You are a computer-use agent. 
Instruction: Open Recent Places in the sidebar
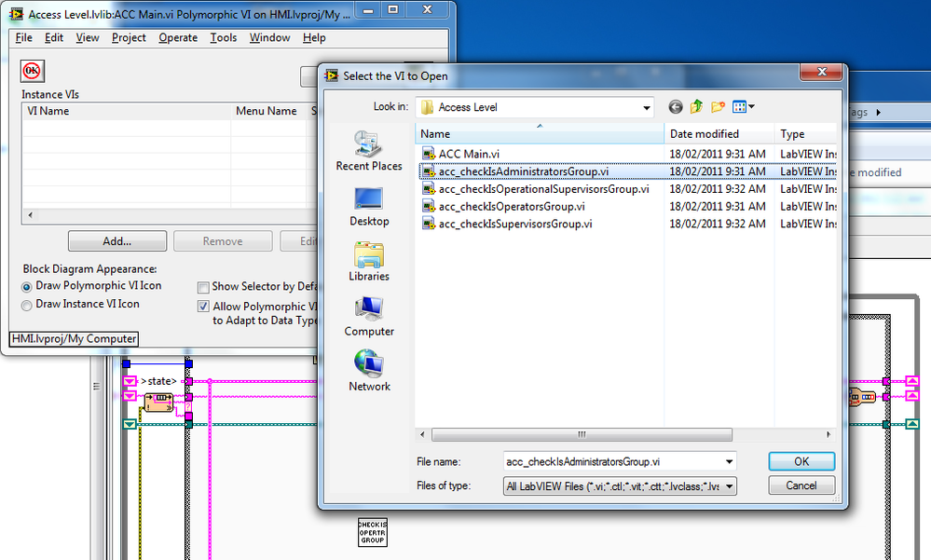(369, 151)
